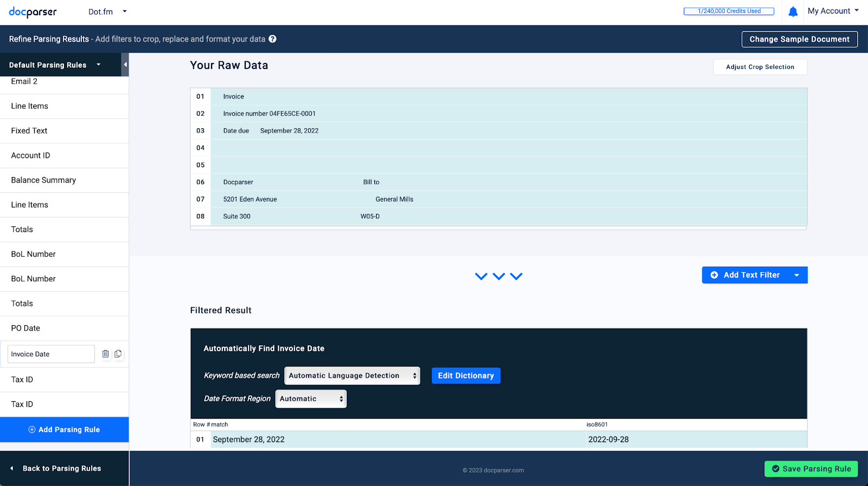Expand the My Account menu

(x=833, y=11)
